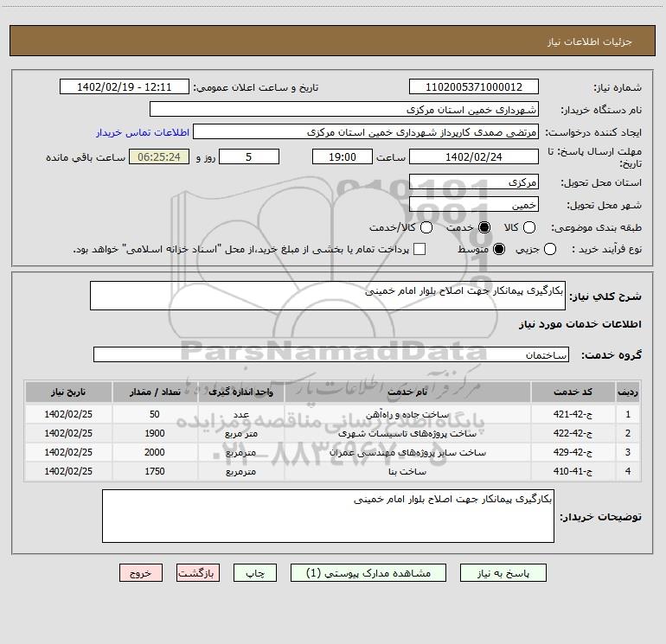
Task: Click the announcement date field 1402/02/19 - 12:11
Action: click(x=125, y=87)
